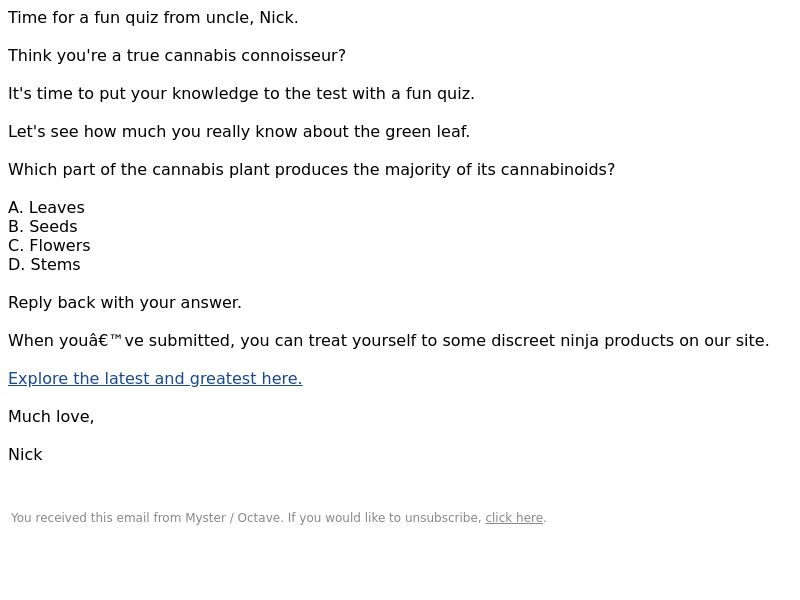Click the opening line 'Time for a fun quiz'
This screenshot has width=800, height=600.
tap(153, 18)
